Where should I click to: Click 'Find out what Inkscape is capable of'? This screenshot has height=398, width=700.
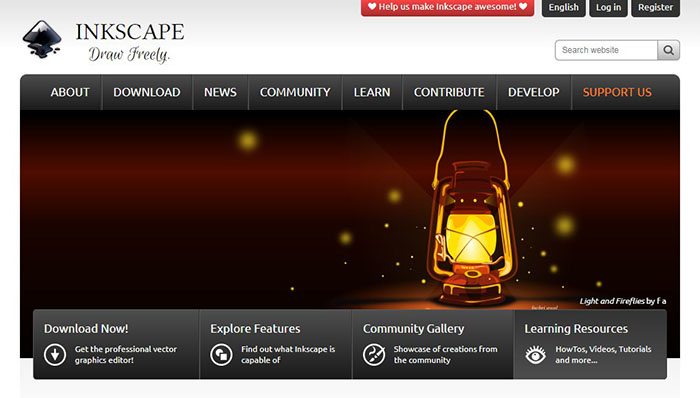(x=288, y=355)
